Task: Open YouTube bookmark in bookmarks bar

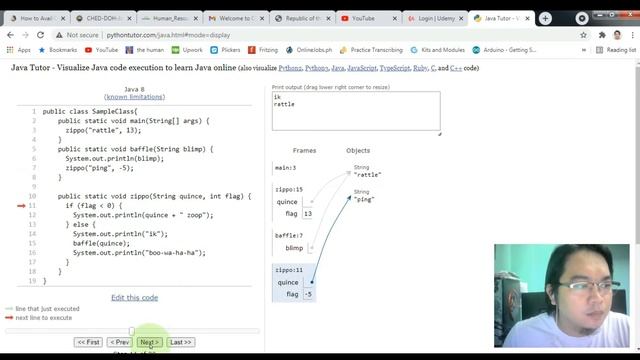Action: [x=101, y=50]
